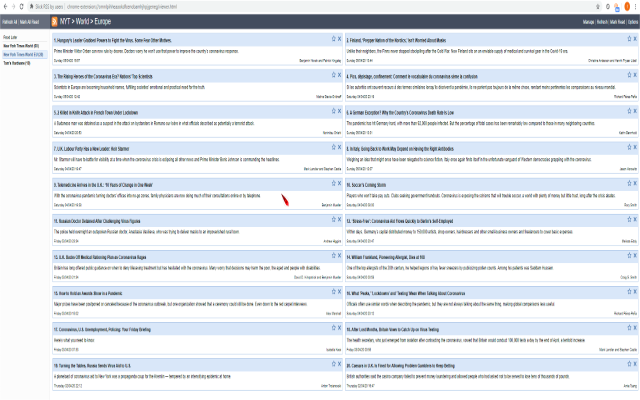Open headline A German Exception
This screenshot has width=640, height=400.
click(x=400, y=113)
